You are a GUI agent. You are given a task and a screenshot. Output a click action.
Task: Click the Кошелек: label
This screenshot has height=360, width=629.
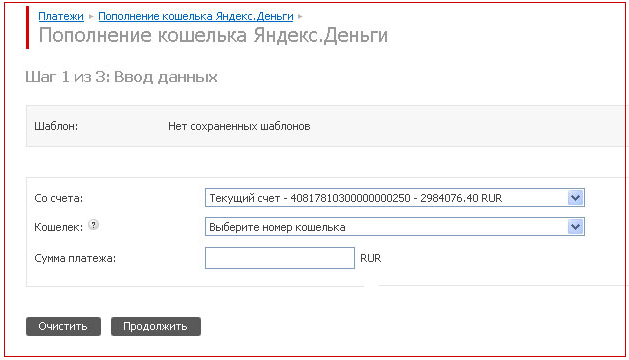point(59,227)
